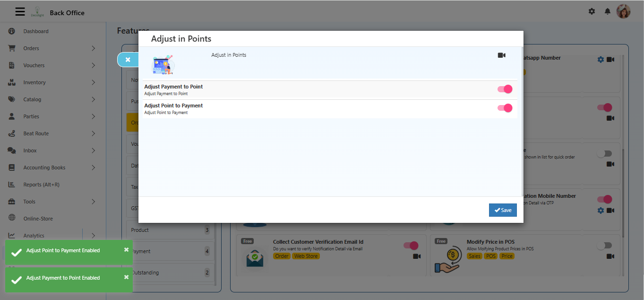This screenshot has width=644, height=300.
Task: Click the Save button
Action: point(503,210)
